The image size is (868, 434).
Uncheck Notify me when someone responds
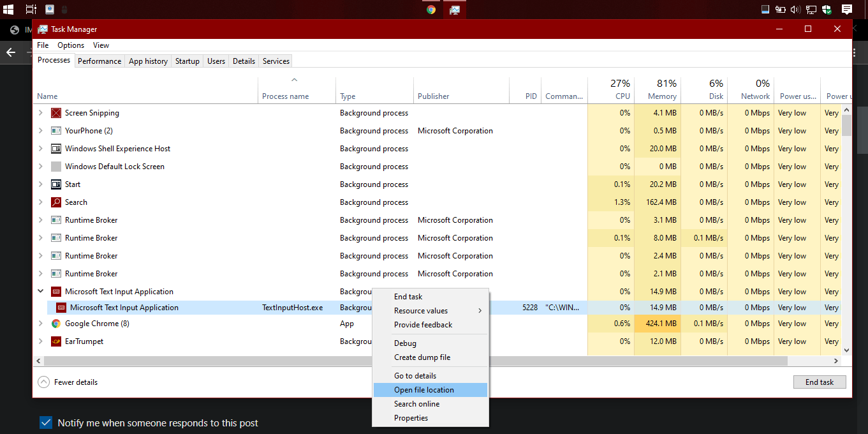tap(46, 423)
